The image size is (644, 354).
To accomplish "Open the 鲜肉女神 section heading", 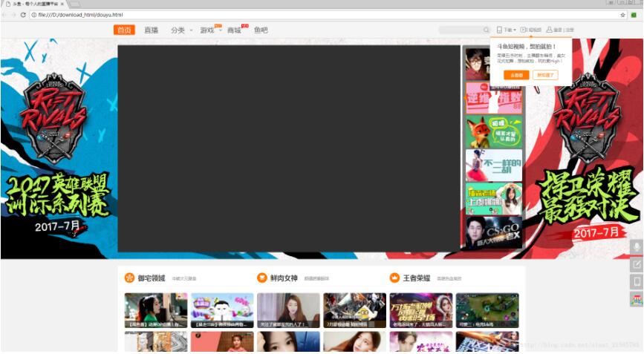I will (x=284, y=278).
